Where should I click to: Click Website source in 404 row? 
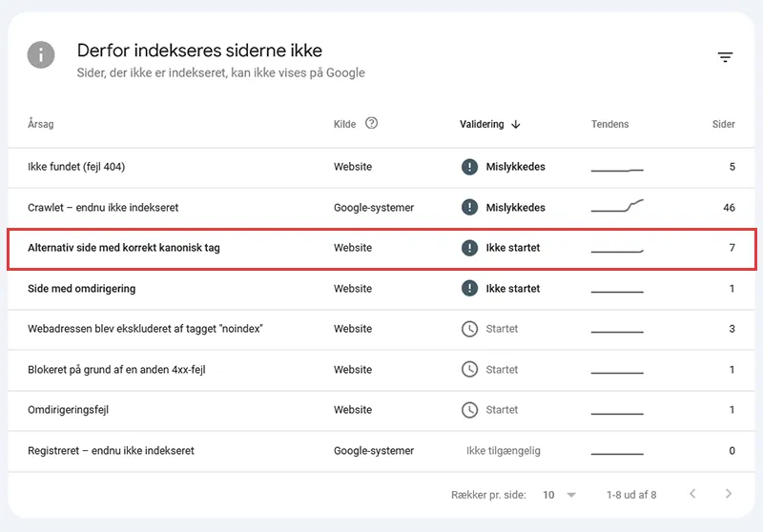click(x=353, y=167)
